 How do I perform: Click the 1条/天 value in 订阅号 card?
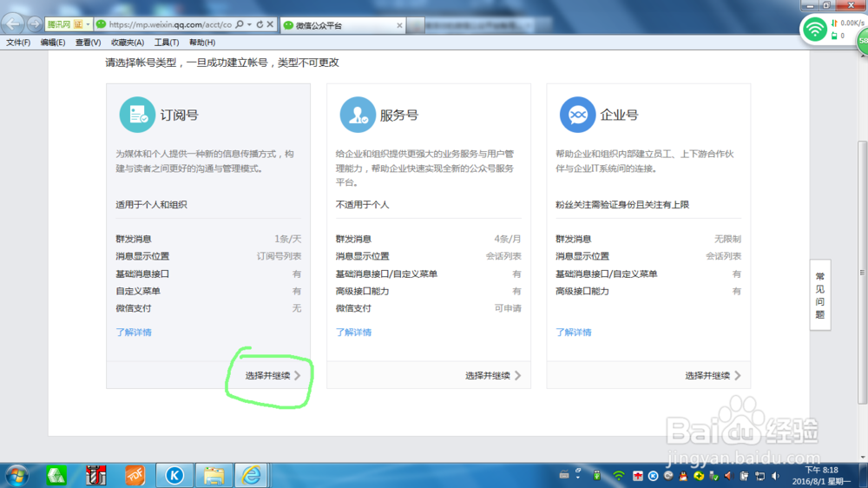[x=288, y=239]
